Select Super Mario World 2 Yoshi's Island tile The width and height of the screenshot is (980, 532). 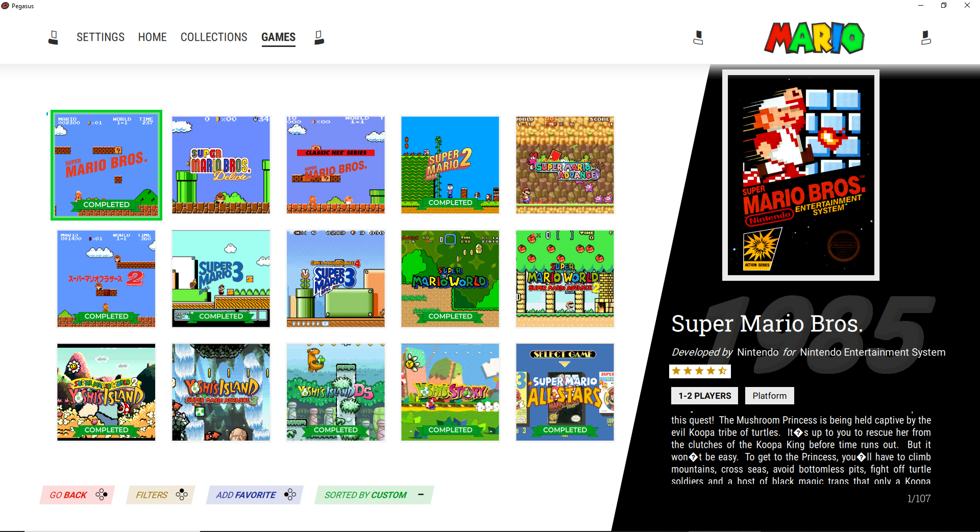106,392
